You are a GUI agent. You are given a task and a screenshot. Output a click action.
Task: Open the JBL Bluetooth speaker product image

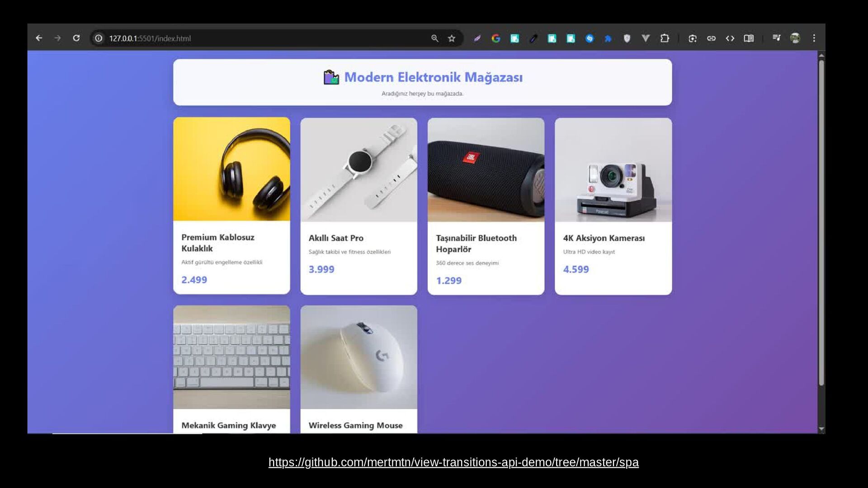486,170
